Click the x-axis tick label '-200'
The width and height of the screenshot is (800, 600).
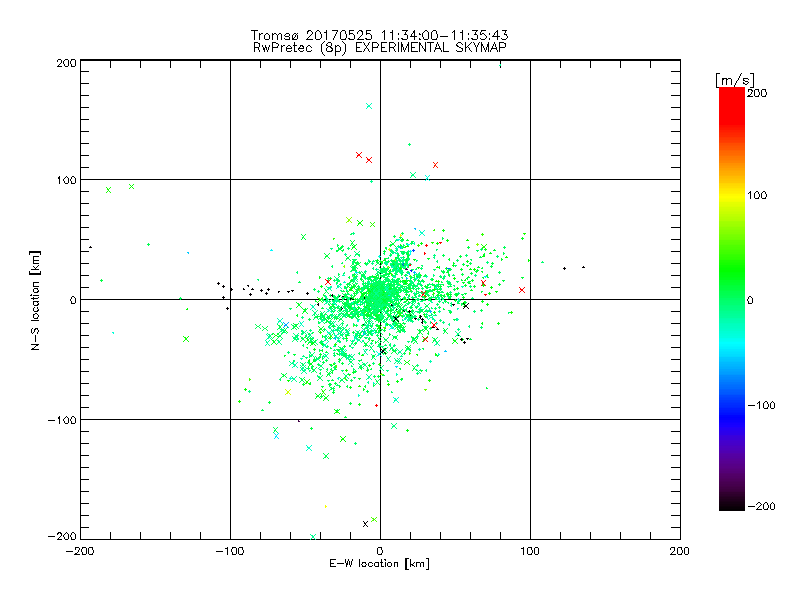80,551
